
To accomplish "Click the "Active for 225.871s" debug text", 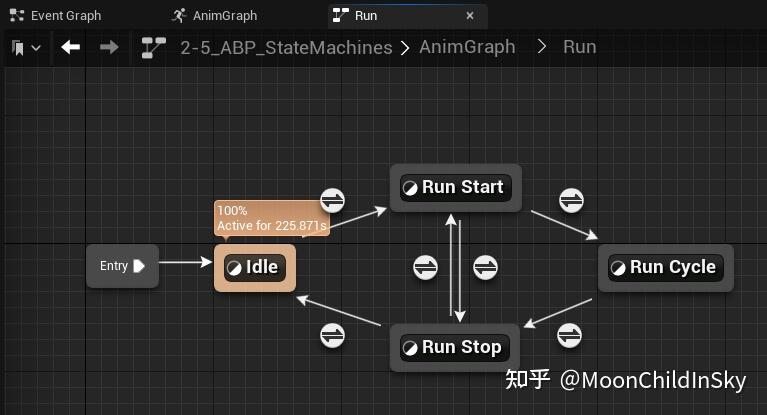I will (271, 226).
